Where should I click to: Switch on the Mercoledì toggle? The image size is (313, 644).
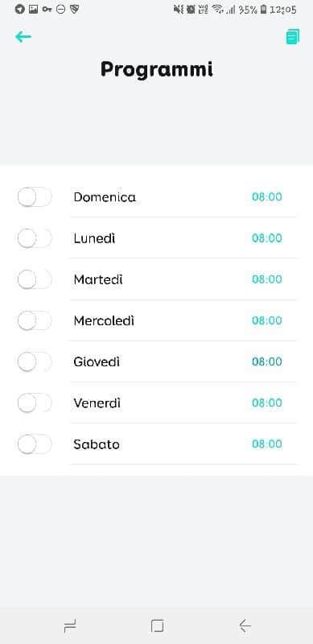(35, 320)
